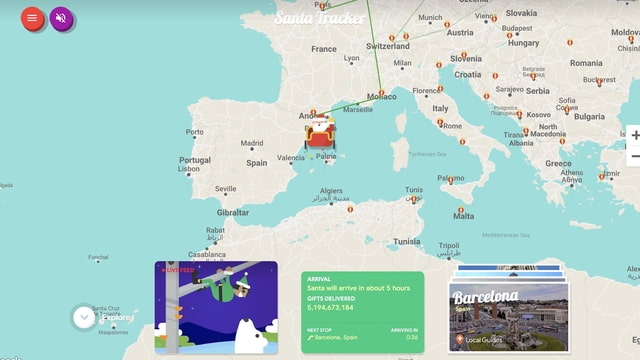
Task: Click the gift marker at Paris
Action: 322,6
